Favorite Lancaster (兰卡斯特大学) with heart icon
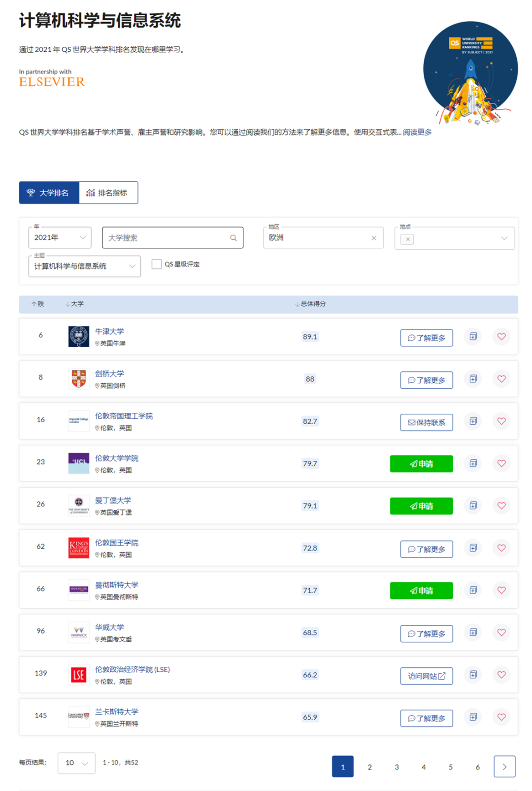Screen dimensions: 532x791 501,718
